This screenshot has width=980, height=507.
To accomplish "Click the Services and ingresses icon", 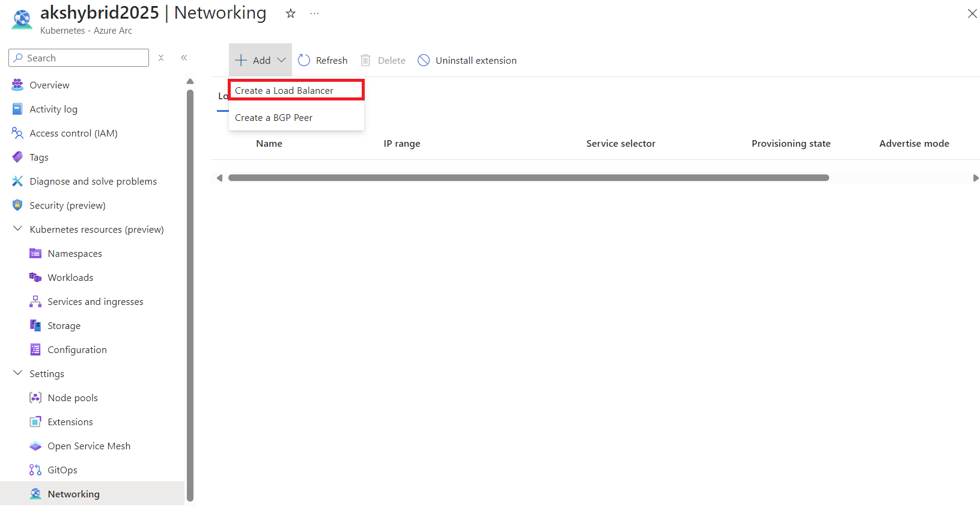I will point(35,301).
